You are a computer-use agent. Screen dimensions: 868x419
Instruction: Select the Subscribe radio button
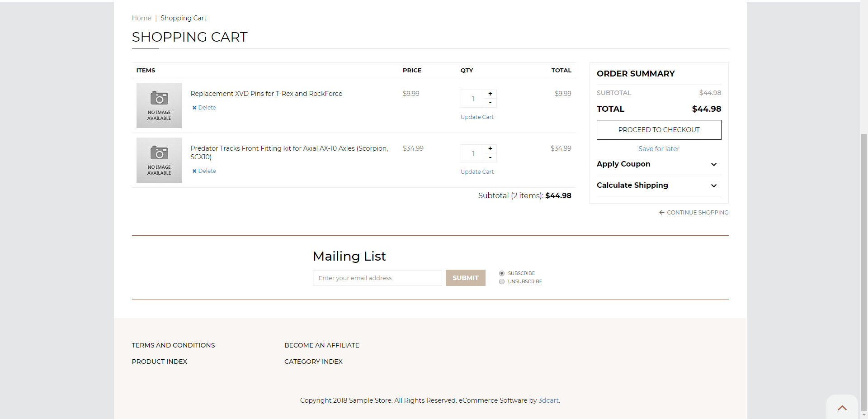[502, 273]
